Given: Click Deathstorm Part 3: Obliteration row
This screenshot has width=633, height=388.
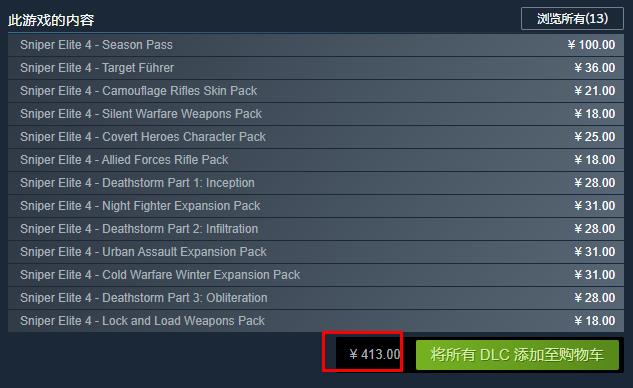Looking at the screenshot, I should pos(316,298).
